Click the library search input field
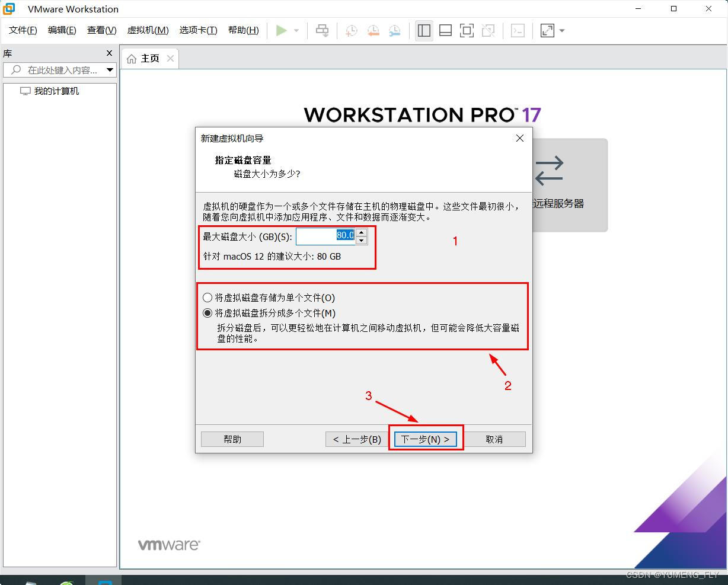This screenshot has height=585, width=728. [x=55, y=70]
